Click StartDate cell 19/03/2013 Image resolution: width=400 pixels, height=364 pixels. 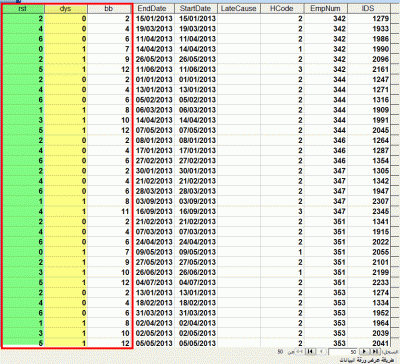[x=197, y=29]
